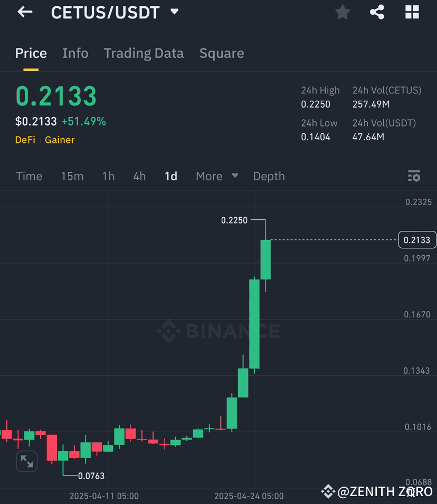Enable the 1h timeframe

coord(108,176)
